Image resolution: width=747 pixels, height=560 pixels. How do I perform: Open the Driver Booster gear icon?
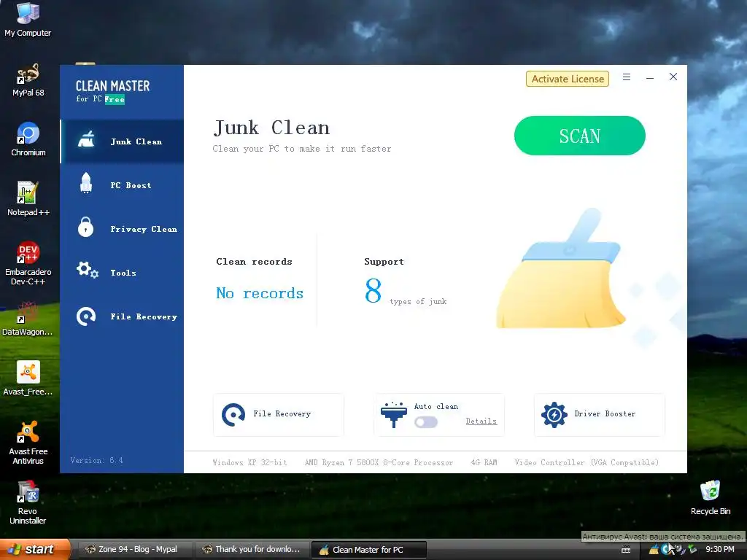(554, 415)
